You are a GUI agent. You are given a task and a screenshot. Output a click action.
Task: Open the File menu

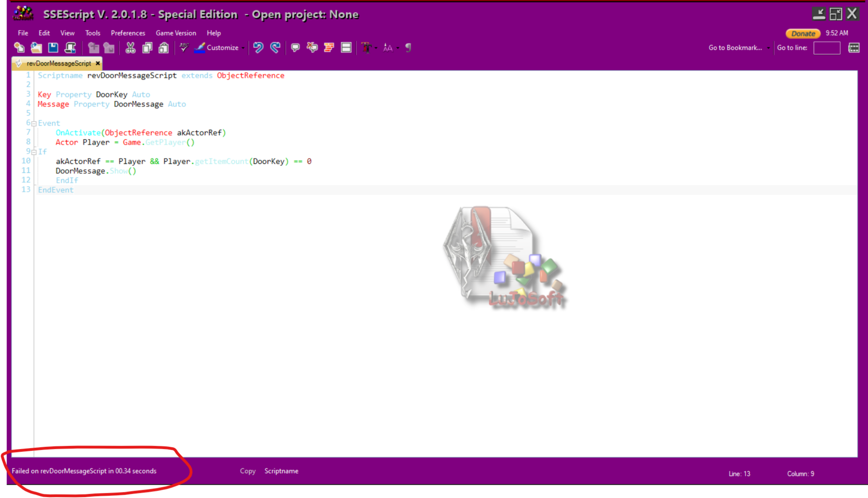[x=23, y=33]
